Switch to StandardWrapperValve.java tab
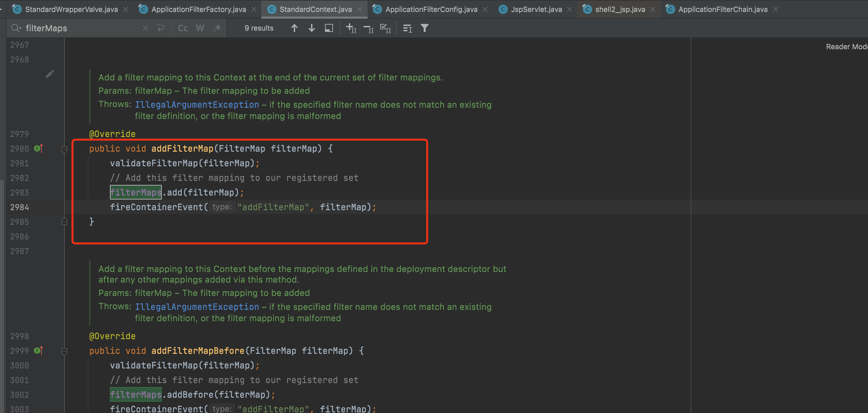The height and width of the screenshot is (413, 868). pyautogui.click(x=71, y=9)
